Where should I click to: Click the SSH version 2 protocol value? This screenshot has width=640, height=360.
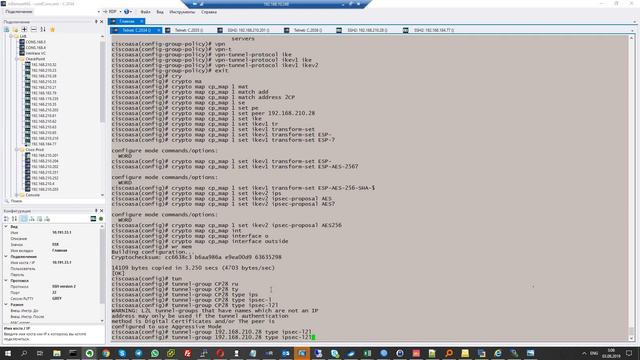click(64, 287)
